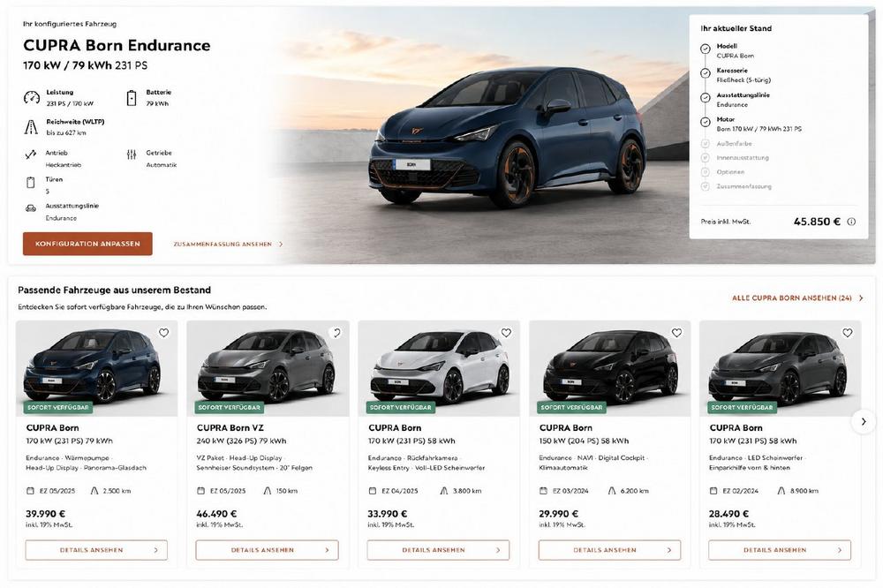Click mileage icon next to 8.900 km
Image resolution: width=883 pixels, height=588 pixels.
(781, 491)
